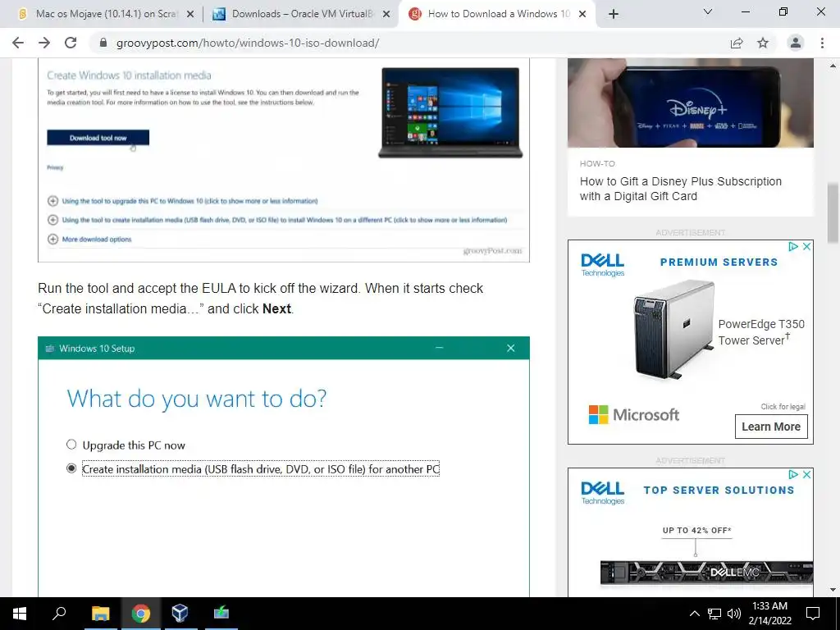Click Download tool now button in image
This screenshot has height=630, width=840.
98,138
